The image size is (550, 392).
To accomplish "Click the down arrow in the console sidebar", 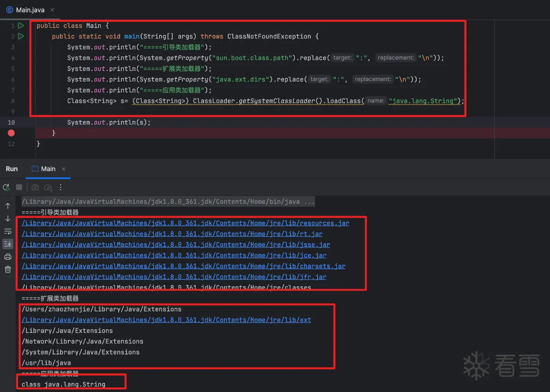I will 8,218.
